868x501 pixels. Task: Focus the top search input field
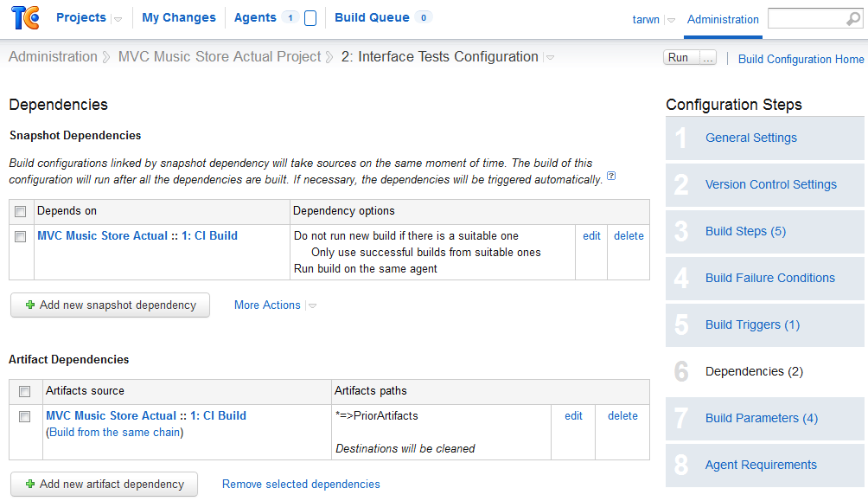click(807, 19)
